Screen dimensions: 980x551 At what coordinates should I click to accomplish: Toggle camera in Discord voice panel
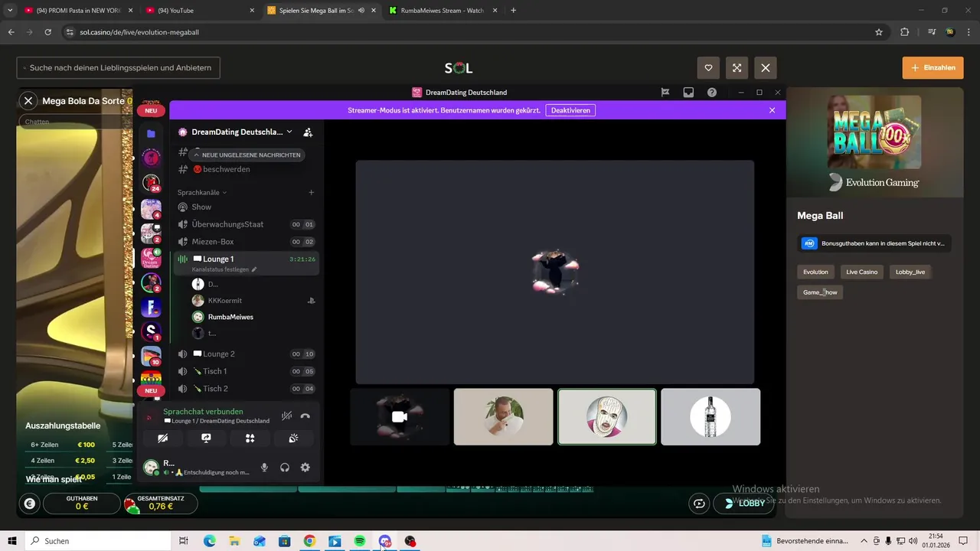[x=162, y=439]
